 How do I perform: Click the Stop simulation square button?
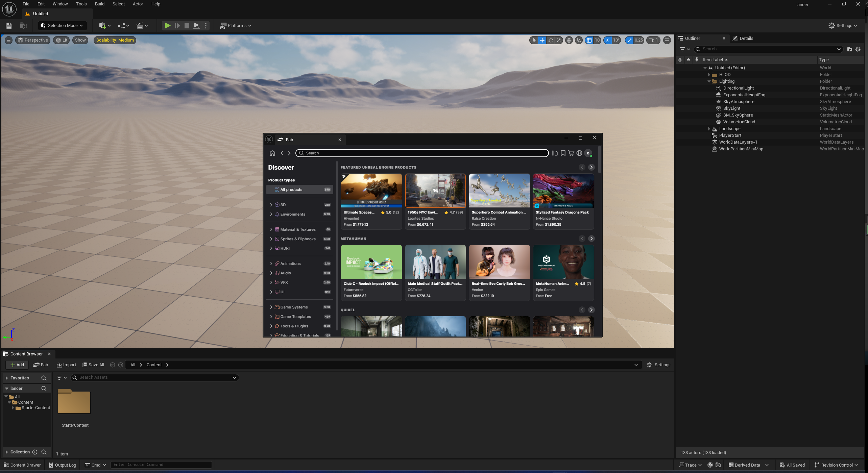[187, 26]
